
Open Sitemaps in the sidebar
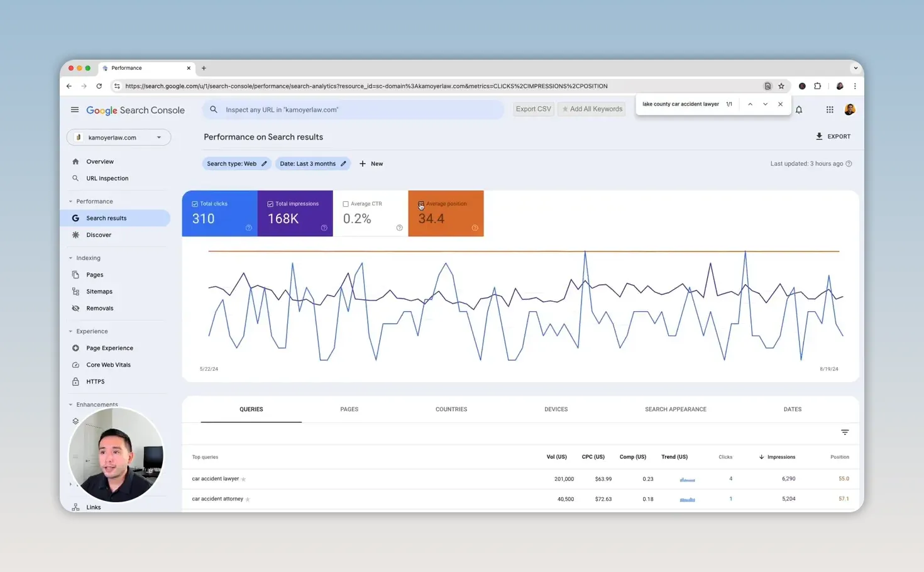click(99, 292)
